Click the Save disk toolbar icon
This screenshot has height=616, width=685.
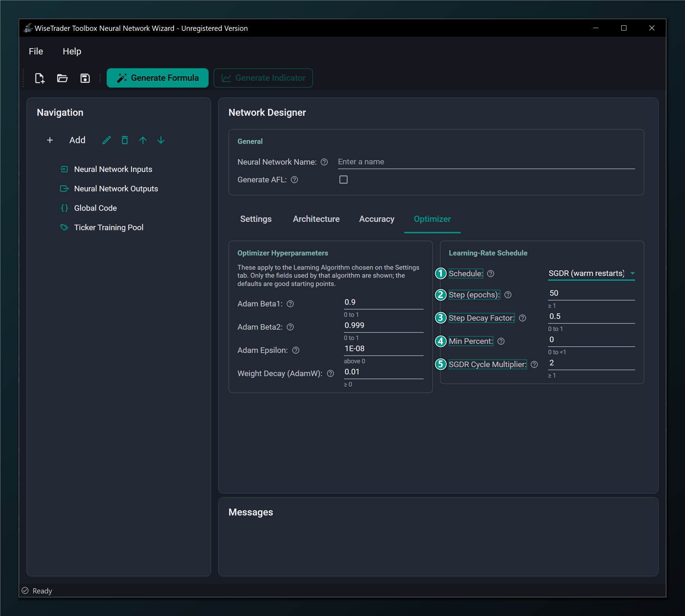point(85,78)
